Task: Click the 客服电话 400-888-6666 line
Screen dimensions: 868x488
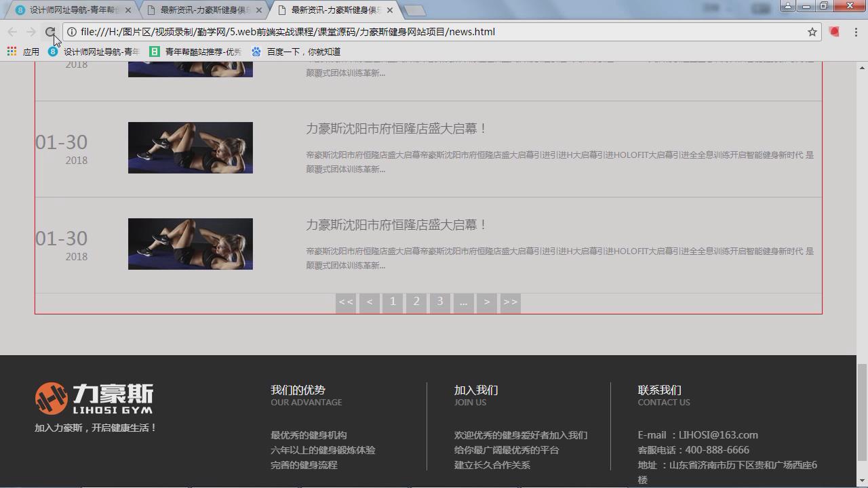Action: (x=693, y=450)
